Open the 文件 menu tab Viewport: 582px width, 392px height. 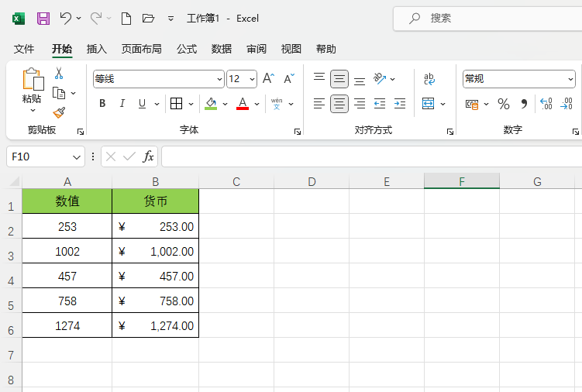click(24, 49)
